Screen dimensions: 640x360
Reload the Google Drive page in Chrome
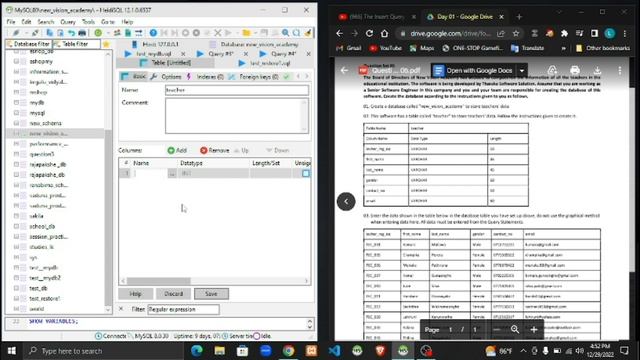(369, 33)
